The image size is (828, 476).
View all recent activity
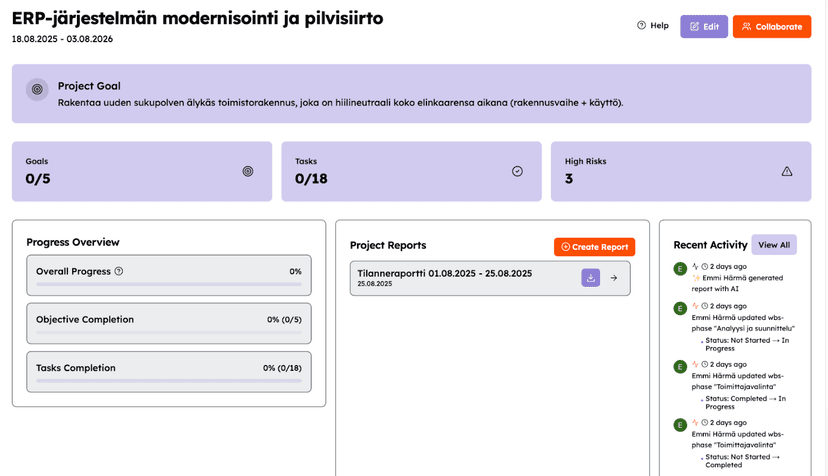pyautogui.click(x=773, y=245)
